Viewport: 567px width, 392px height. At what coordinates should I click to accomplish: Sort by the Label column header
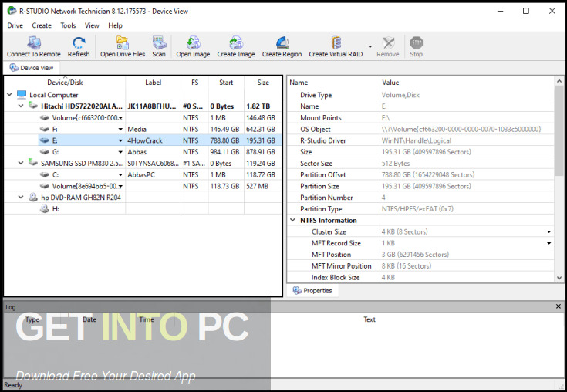click(154, 83)
